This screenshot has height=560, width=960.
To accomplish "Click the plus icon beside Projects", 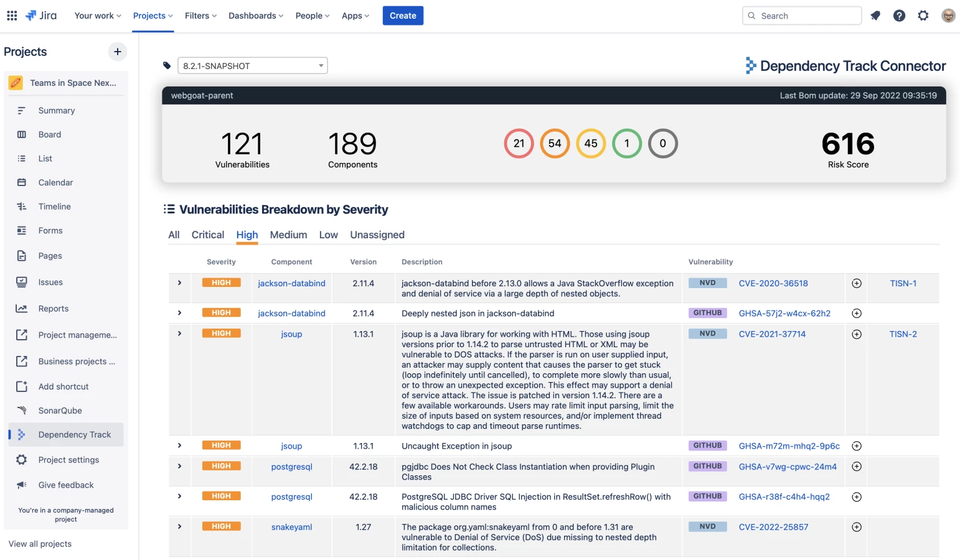I will click(x=118, y=52).
